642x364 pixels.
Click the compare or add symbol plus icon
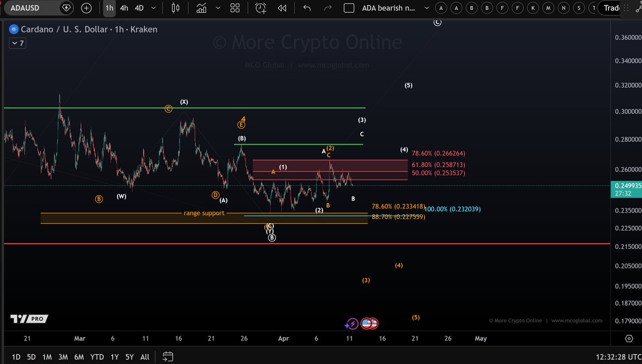(87, 8)
